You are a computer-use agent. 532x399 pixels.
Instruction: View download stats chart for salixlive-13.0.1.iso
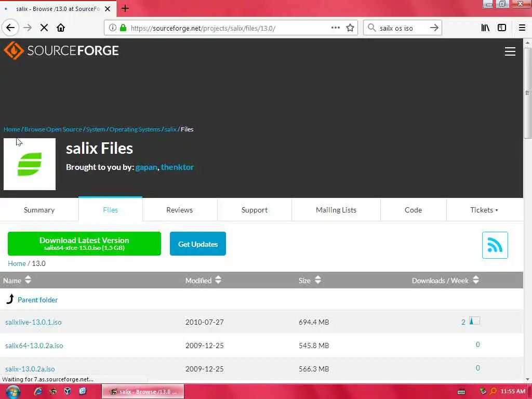(474, 321)
